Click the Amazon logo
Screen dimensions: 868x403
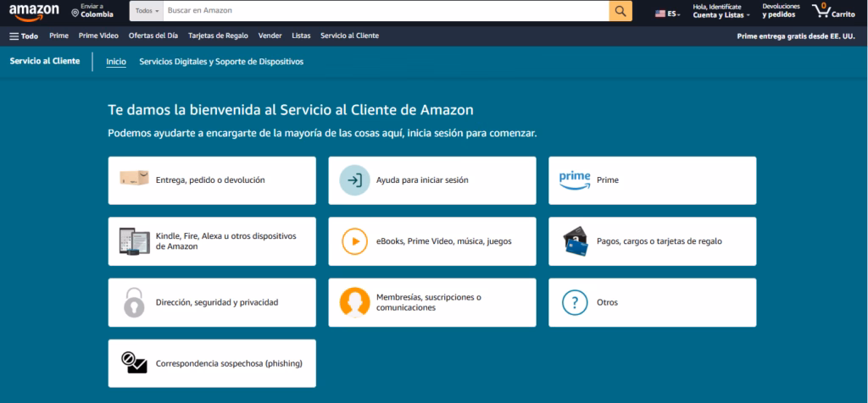coord(34,12)
